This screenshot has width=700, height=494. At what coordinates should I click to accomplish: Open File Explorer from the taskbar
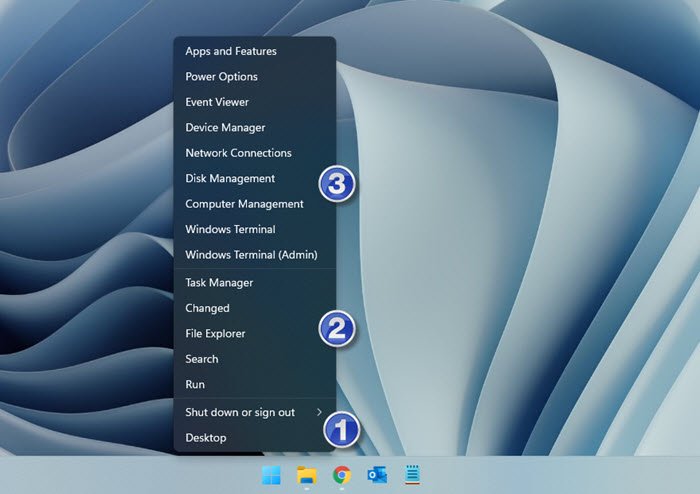coord(307,476)
